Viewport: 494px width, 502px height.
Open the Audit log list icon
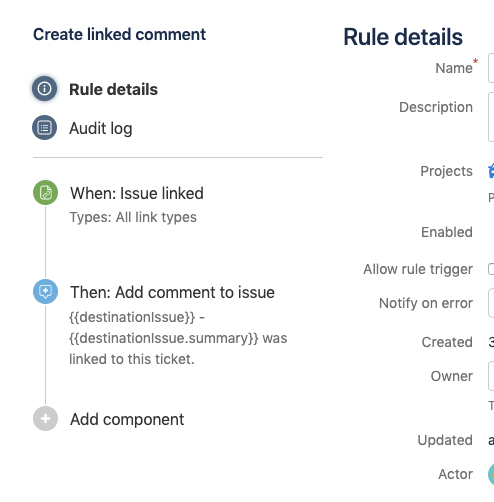(x=44, y=128)
